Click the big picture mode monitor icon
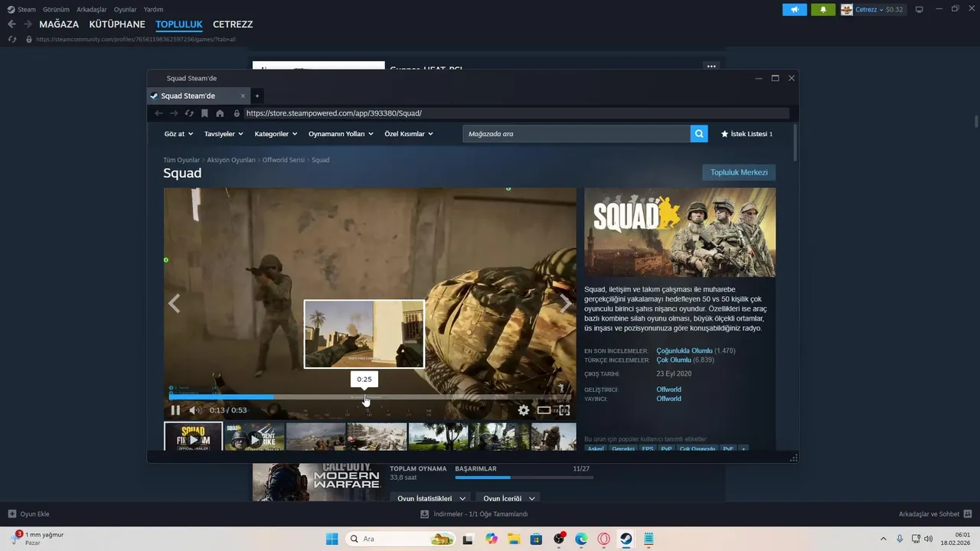 [x=920, y=9]
